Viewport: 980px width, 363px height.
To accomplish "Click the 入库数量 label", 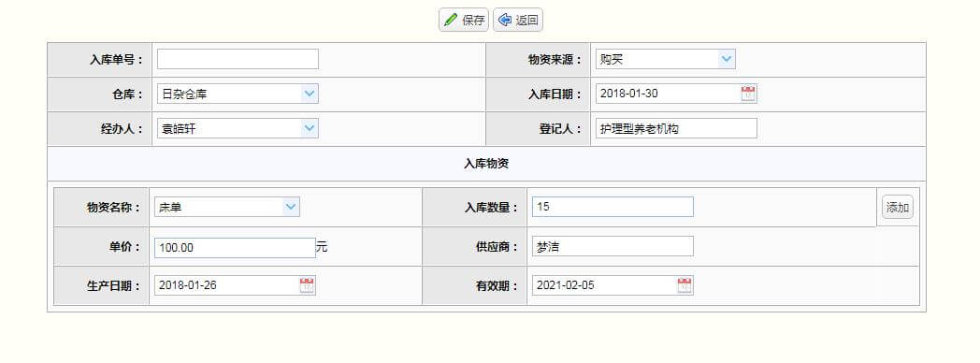I will tap(491, 208).
